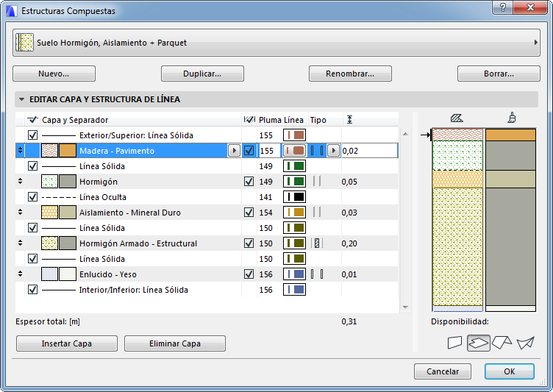
Task: Click the move handle for Aislamiento row
Action: [20, 213]
